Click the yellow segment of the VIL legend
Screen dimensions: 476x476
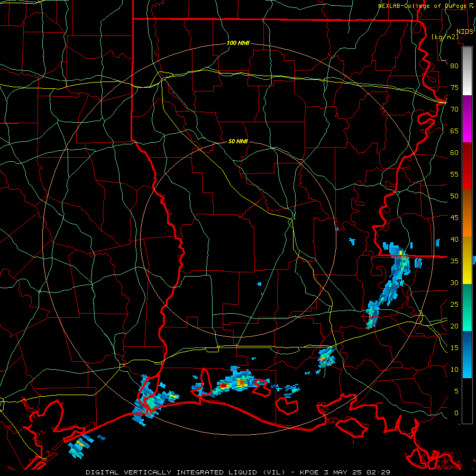tap(467, 260)
